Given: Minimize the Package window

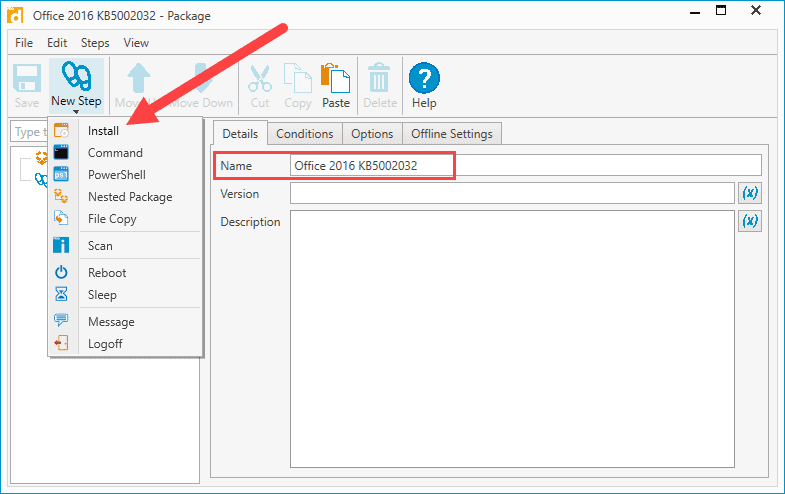Looking at the screenshot, I should (695, 12).
